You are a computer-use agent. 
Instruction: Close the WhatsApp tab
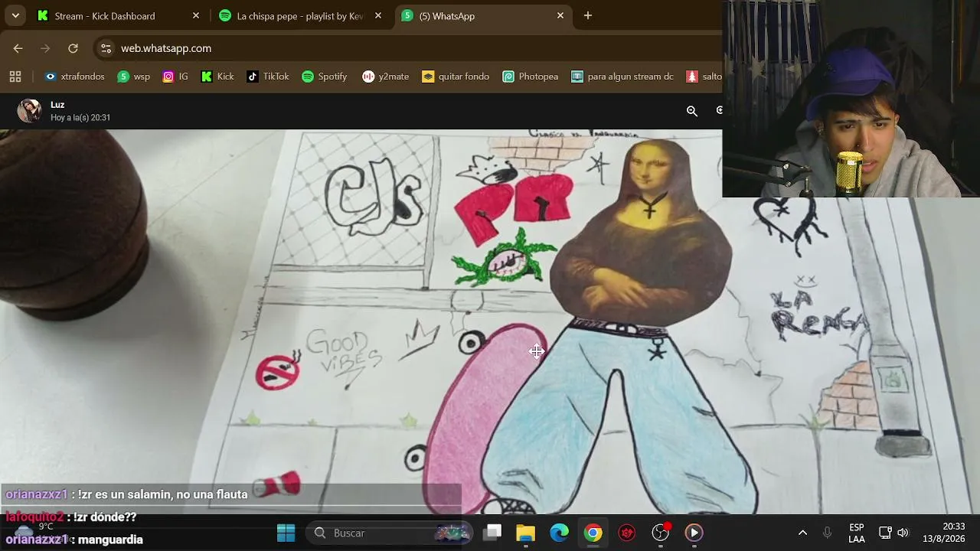[560, 15]
